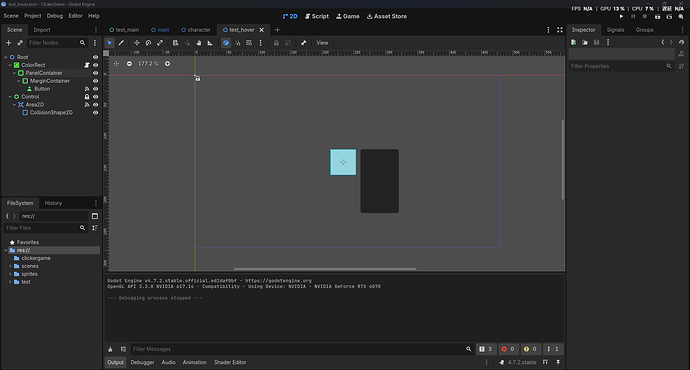This screenshot has width=690, height=370.
Task: Toggle standard messages filter showing 3
Action: click(x=486, y=349)
